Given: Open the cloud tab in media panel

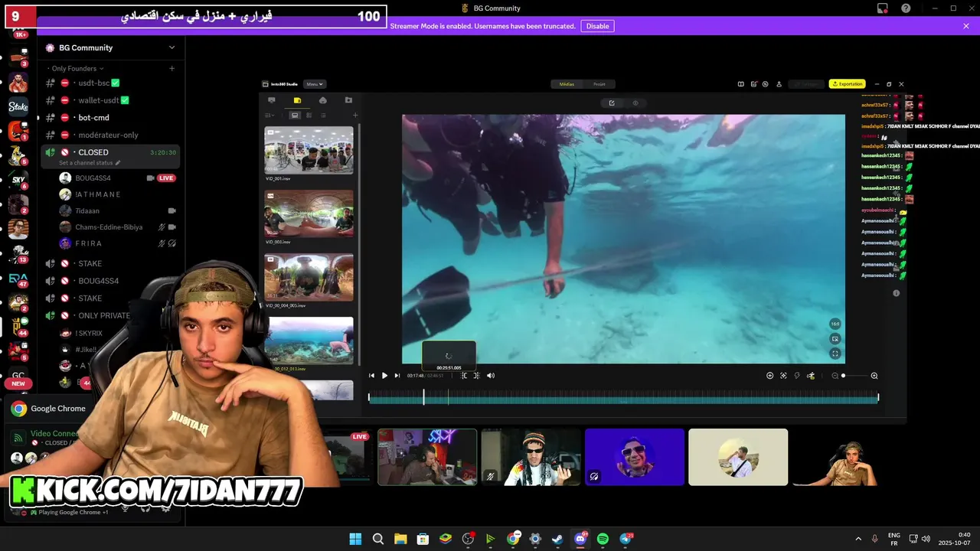Looking at the screenshot, I should pyautogui.click(x=322, y=100).
